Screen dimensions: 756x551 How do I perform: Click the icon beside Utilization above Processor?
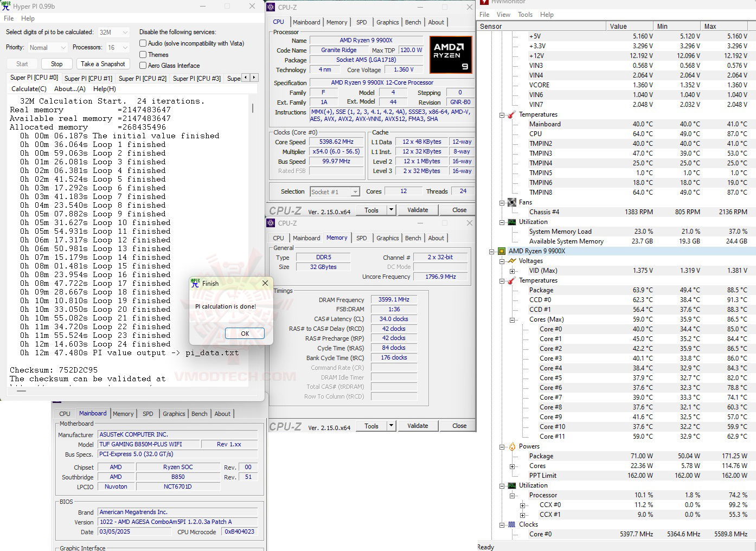[x=511, y=485]
